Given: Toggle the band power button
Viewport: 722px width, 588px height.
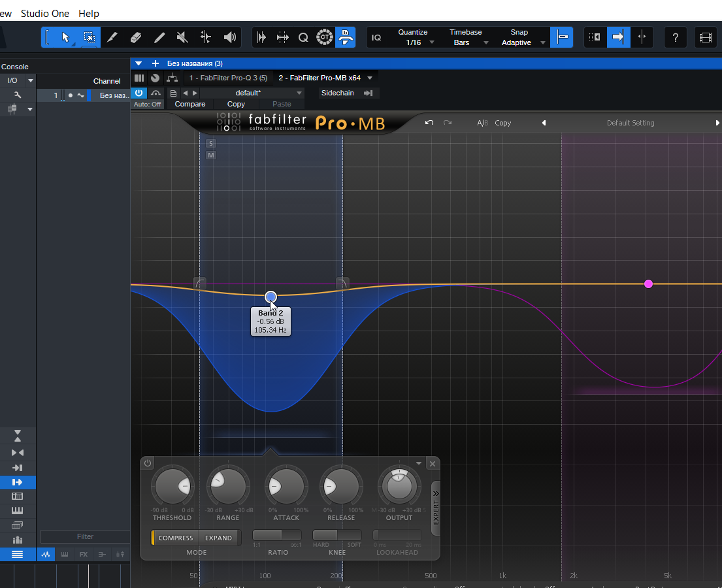Looking at the screenshot, I should click(148, 463).
